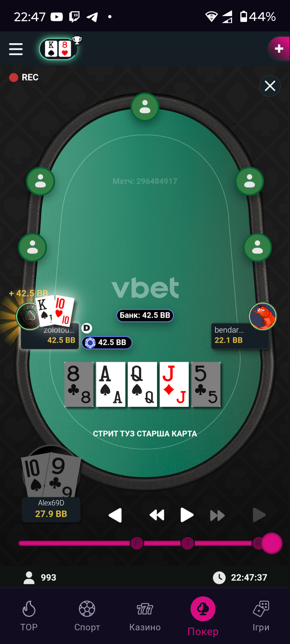Viewport: 290px width, 644px height.
Task: Select the empty seat at table top
Action: tap(145, 107)
